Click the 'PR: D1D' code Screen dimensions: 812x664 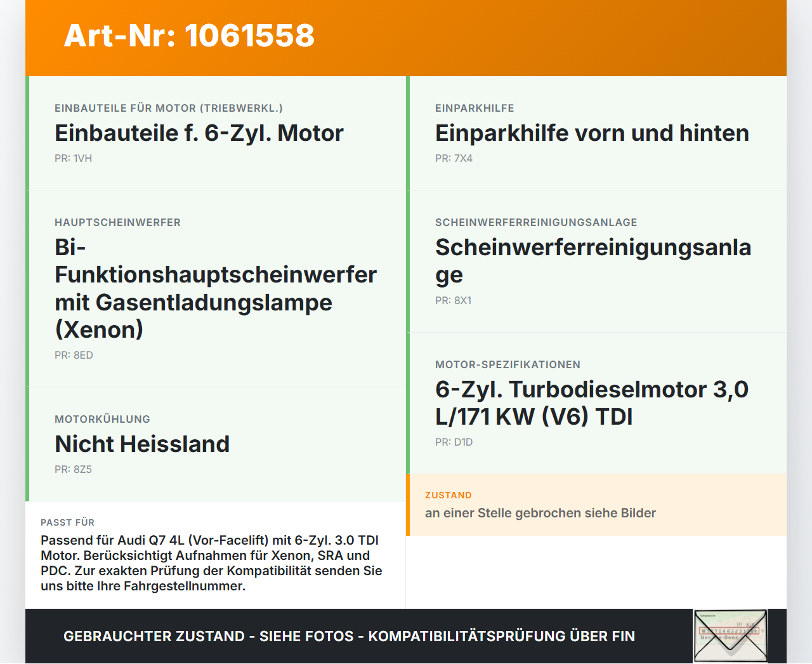[x=454, y=442]
